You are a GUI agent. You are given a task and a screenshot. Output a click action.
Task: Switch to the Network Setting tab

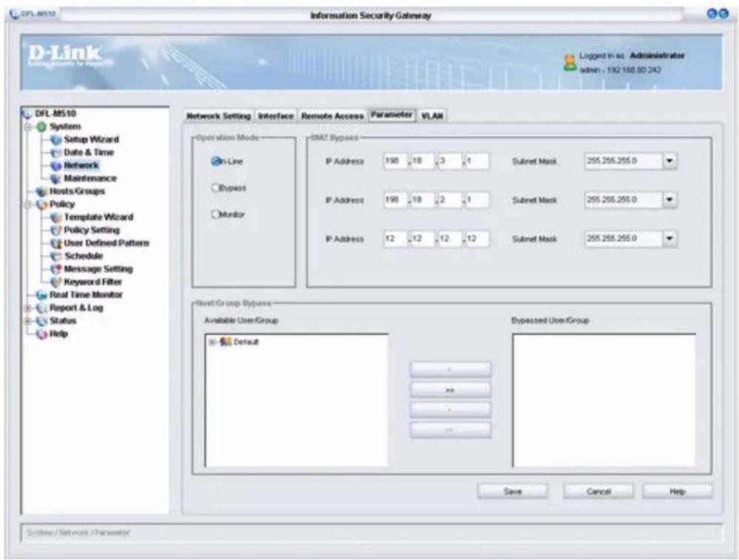[x=218, y=116]
